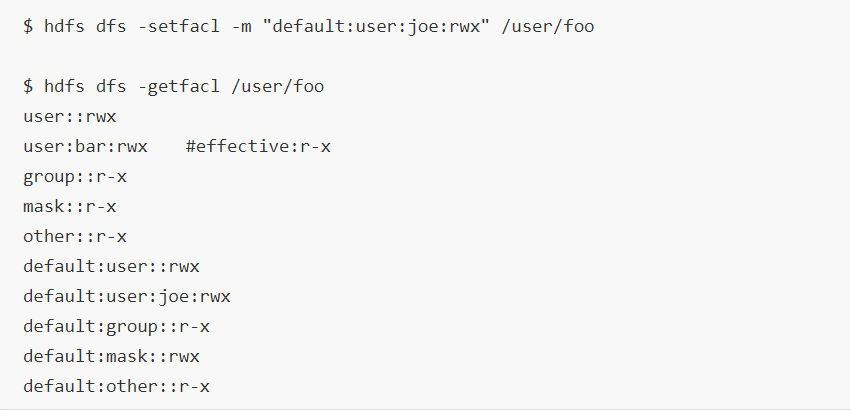850x410 pixels.
Task: Click the word hdfs in the getfacl command
Action: tap(64, 87)
